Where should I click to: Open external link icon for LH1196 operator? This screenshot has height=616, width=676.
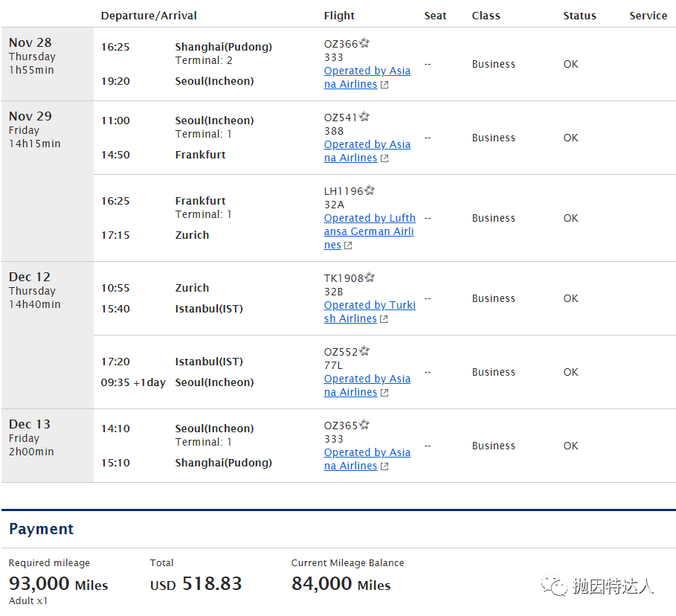(x=348, y=246)
